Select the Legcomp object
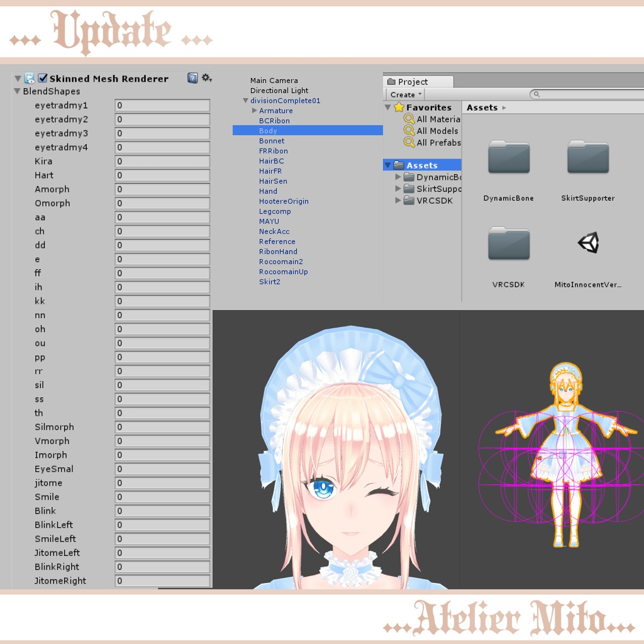Image resolution: width=644 pixels, height=644 pixels. tap(275, 211)
